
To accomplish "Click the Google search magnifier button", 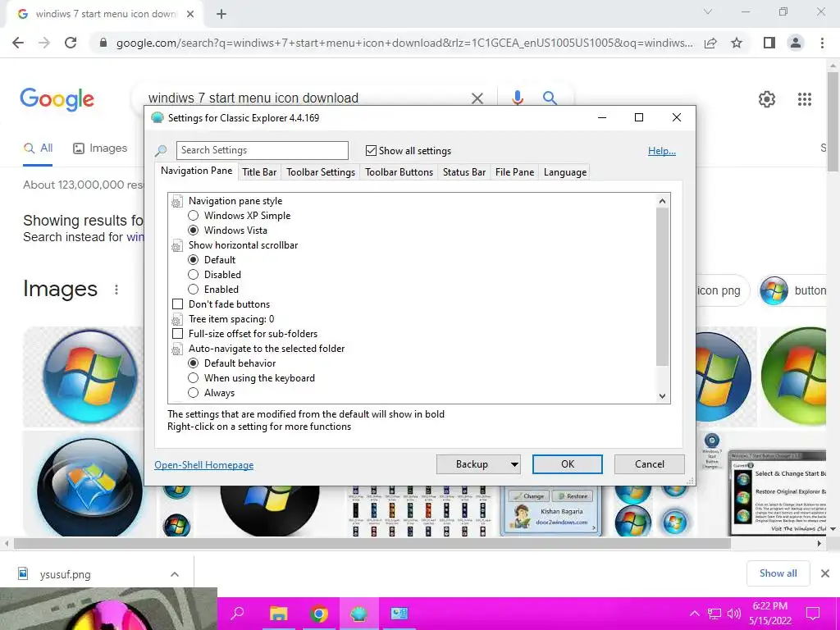I will [549, 98].
